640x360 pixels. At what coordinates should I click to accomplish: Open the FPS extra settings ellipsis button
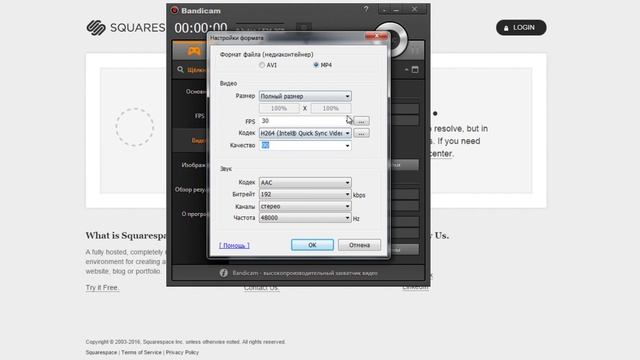point(361,121)
